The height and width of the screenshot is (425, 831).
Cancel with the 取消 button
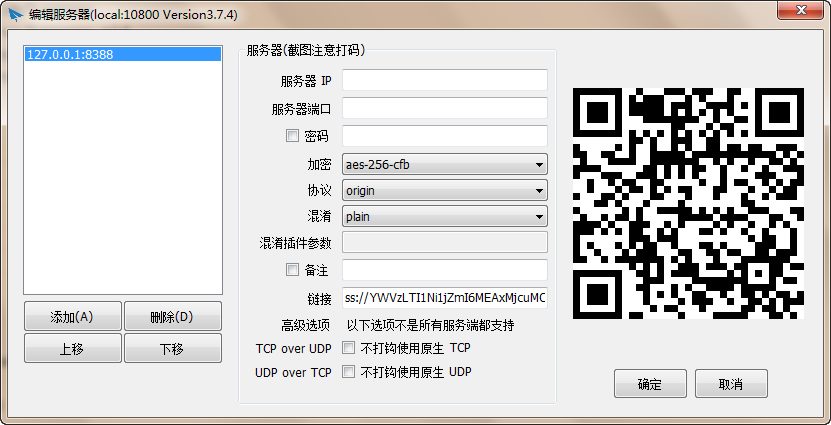coord(731,384)
